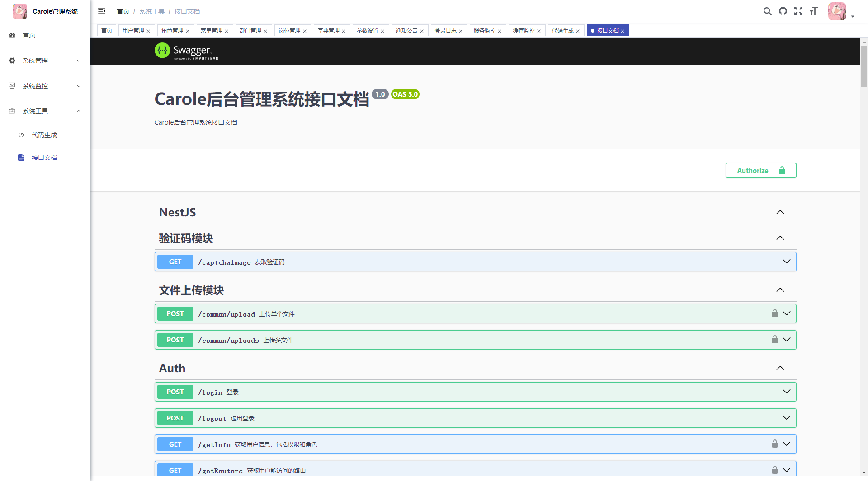Close the 角色管理 tab

(x=188, y=31)
